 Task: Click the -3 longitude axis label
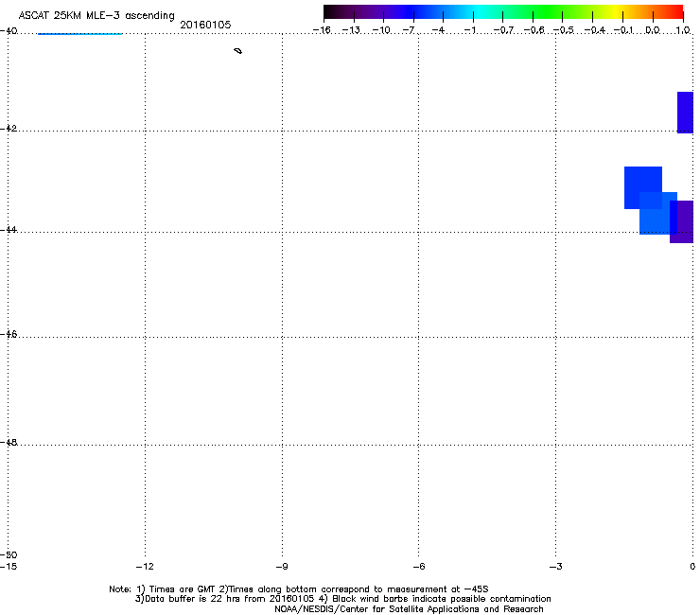point(556,567)
